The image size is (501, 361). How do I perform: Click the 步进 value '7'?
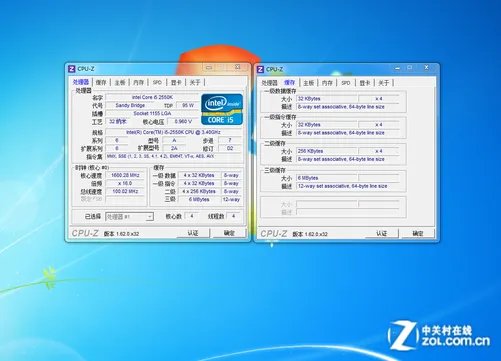tap(230, 140)
